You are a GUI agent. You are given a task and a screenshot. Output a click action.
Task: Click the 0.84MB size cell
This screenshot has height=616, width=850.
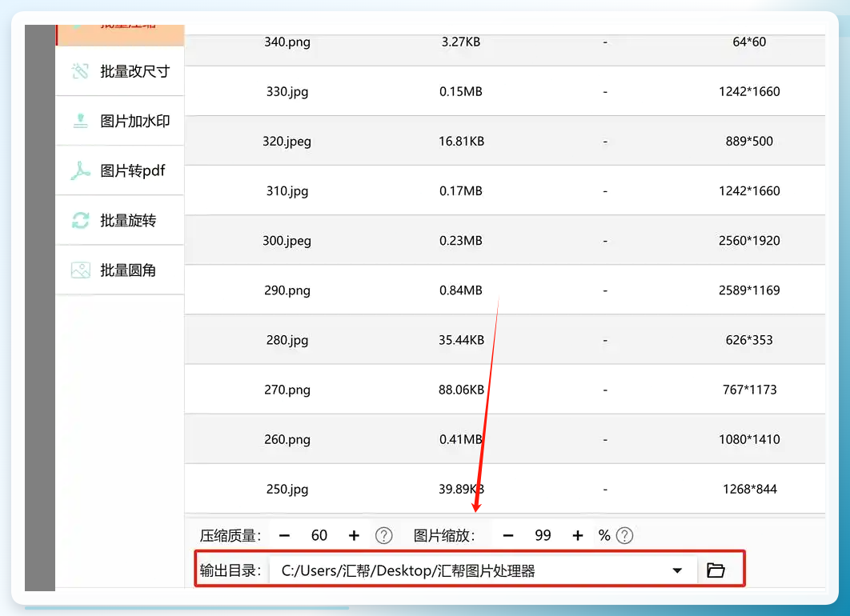tap(461, 290)
